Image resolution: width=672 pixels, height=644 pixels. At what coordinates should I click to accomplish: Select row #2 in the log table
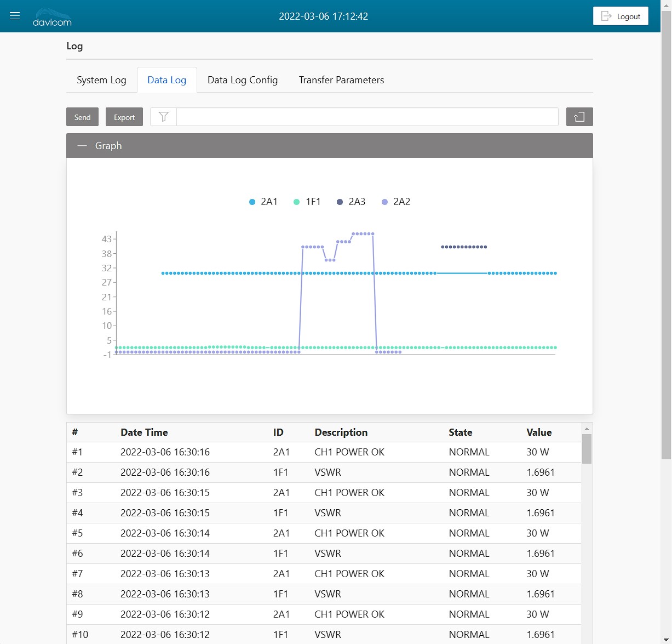(324, 472)
